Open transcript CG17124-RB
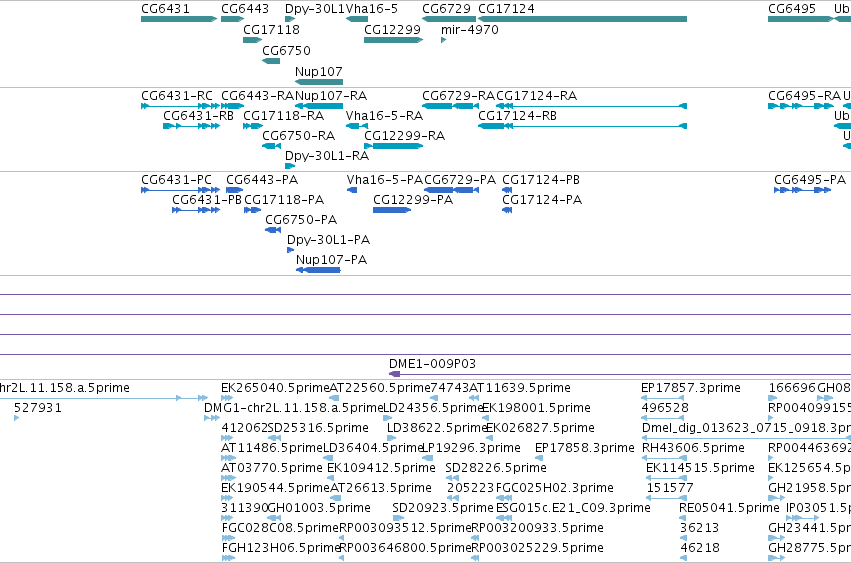The image size is (851, 563). [x=582, y=126]
